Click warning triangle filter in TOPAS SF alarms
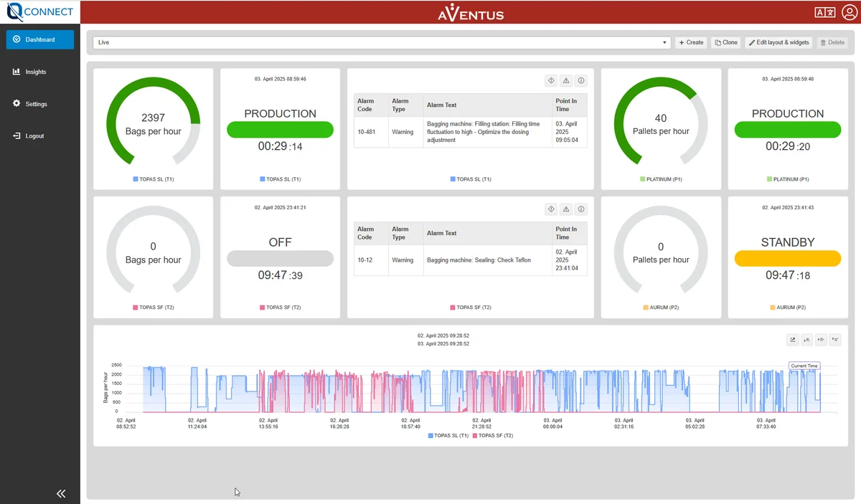 coord(566,209)
